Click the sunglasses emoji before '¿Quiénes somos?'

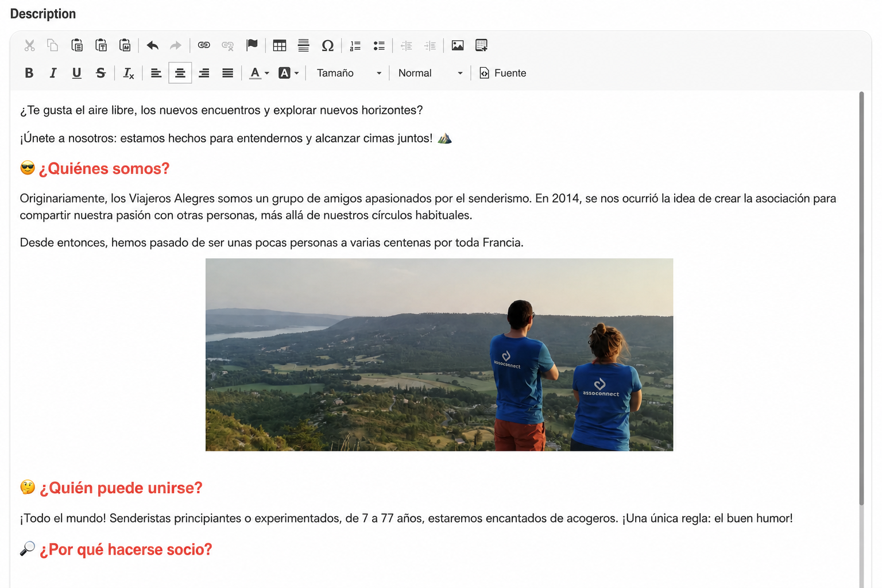[28, 168]
